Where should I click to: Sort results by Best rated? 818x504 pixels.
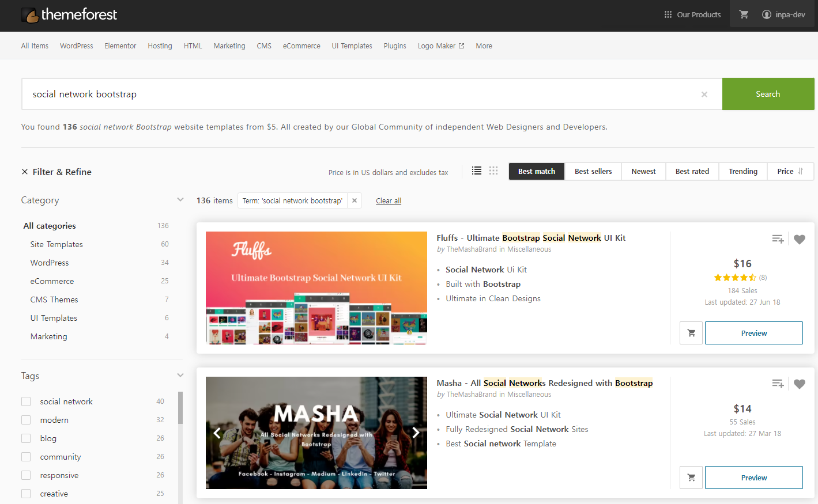click(x=692, y=171)
